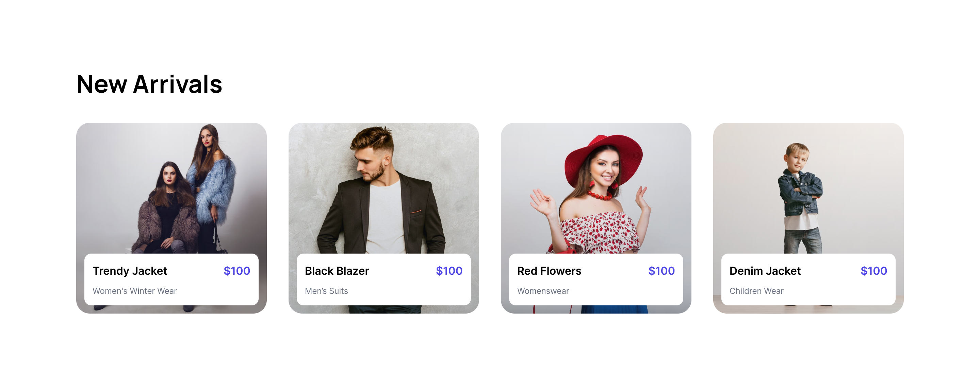980x379 pixels.
Task: Click the New Arrivals heading
Action: pos(149,84)
